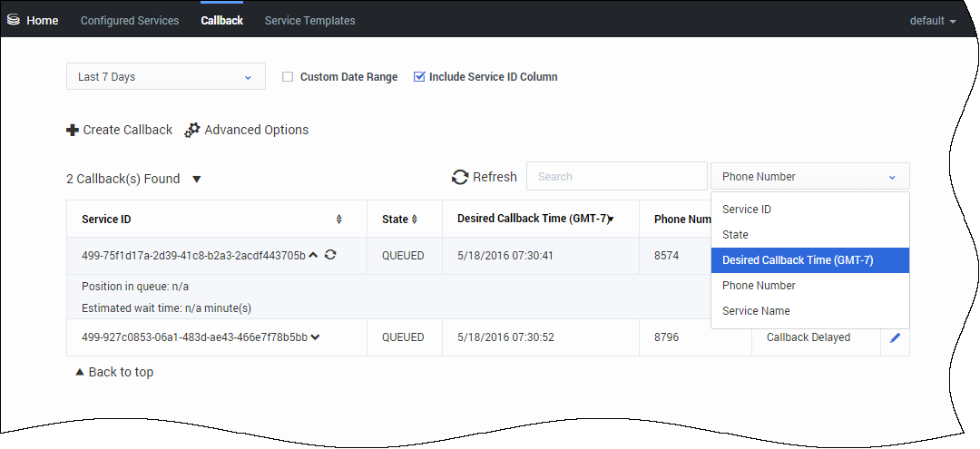The width and height of the screenshot is (980, 449).
Task: Open the Service Templates tab
Action: [309, 20]
